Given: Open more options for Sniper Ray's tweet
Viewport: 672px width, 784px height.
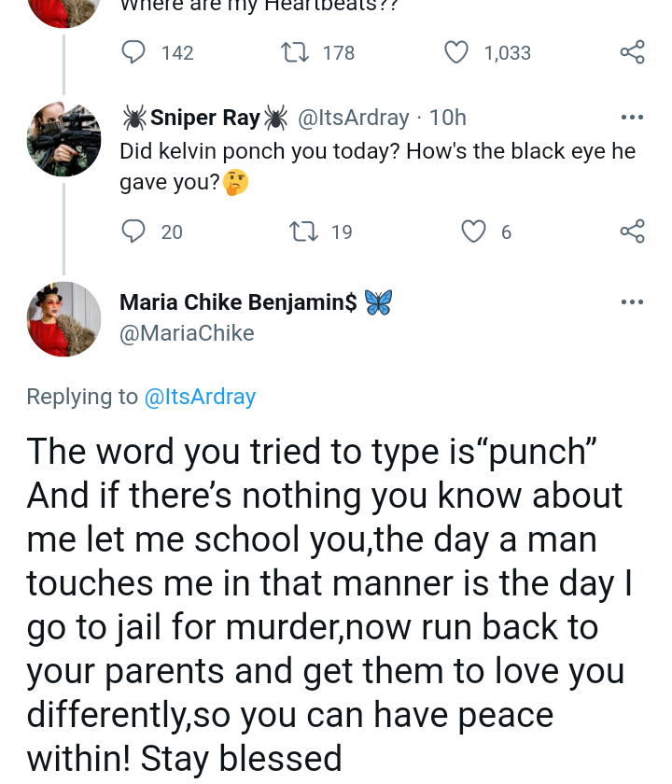Looking at the screenshot, I should [x=632, y=118].
